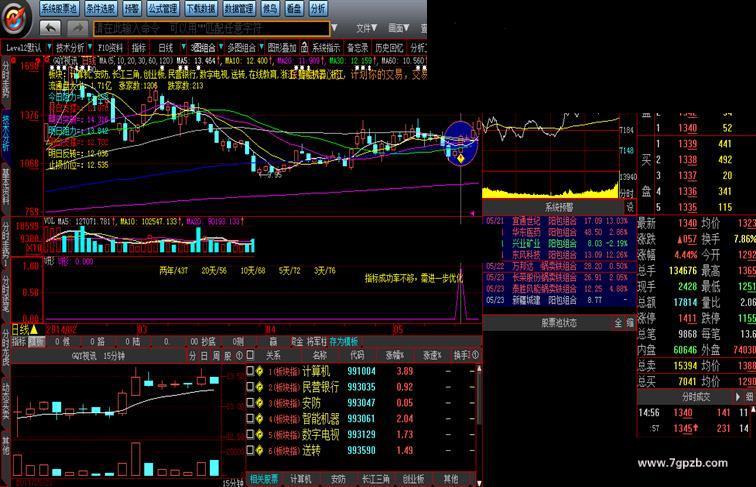Click the 全 button in 股票池状态 header
The image size is (756, 487).
(x=618, y=323)
